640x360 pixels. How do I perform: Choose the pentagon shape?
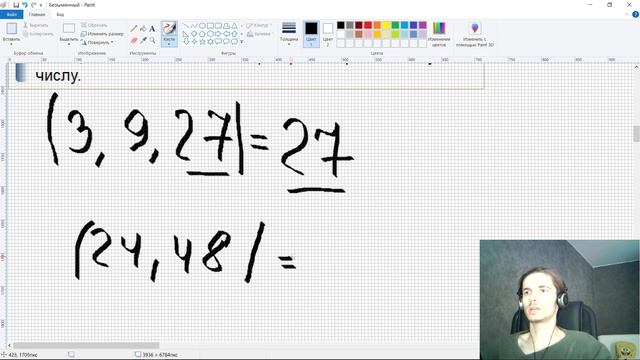202,34
